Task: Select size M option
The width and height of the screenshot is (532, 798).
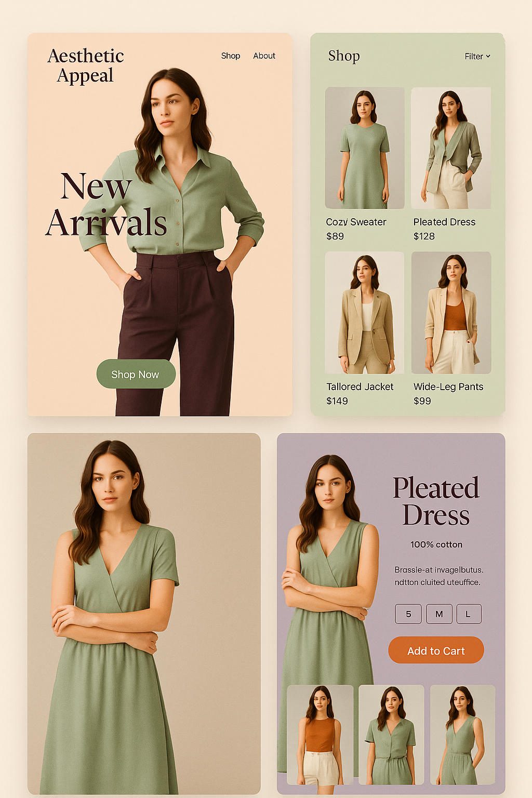Action: [439, 614]
